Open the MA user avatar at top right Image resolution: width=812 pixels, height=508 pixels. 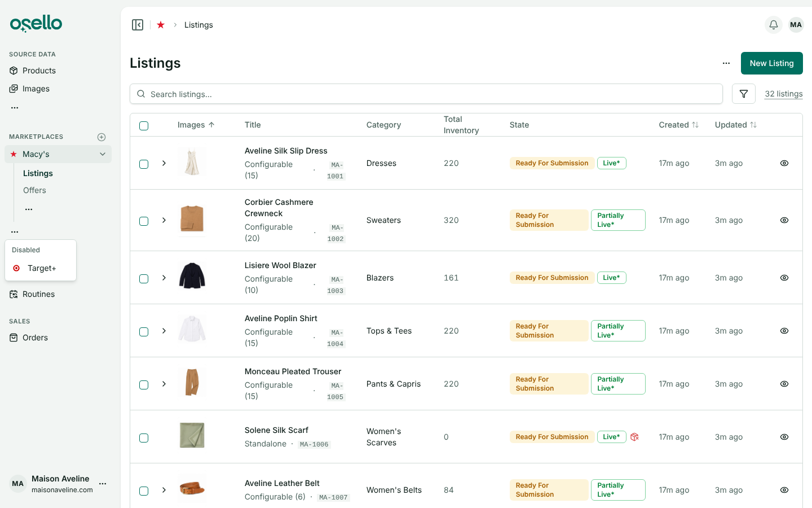796,25
